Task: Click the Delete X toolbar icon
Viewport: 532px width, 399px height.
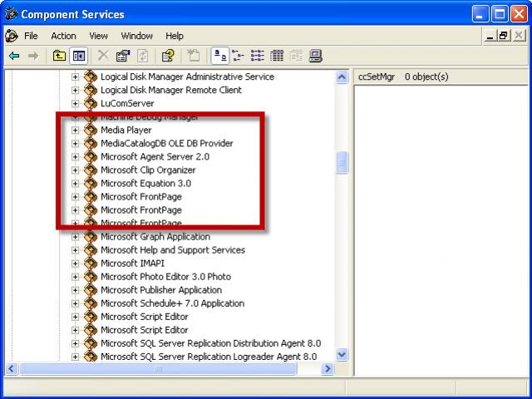Action: (x=103, y=56)
